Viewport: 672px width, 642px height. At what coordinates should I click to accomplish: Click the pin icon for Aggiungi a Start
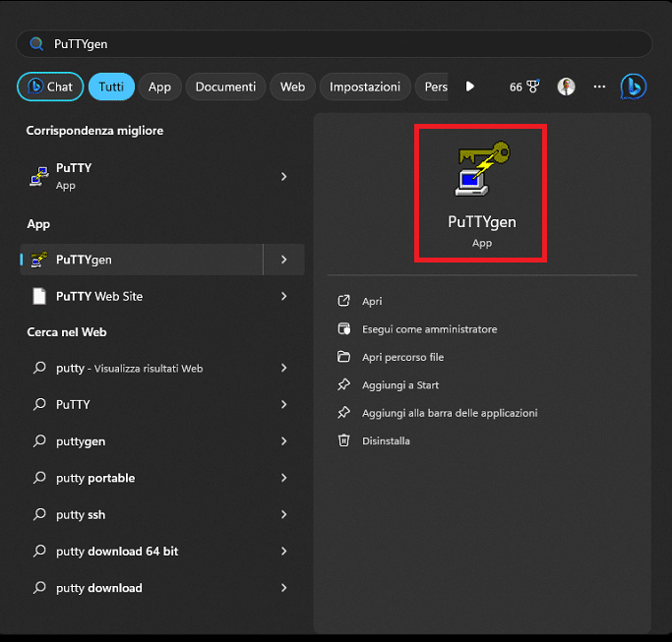343,384
